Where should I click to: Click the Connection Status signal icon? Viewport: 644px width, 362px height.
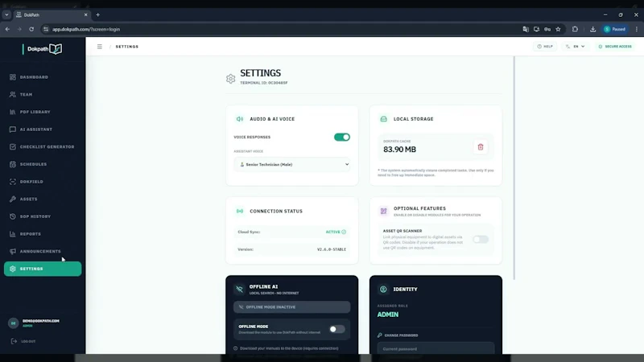(x=239, y=211)
